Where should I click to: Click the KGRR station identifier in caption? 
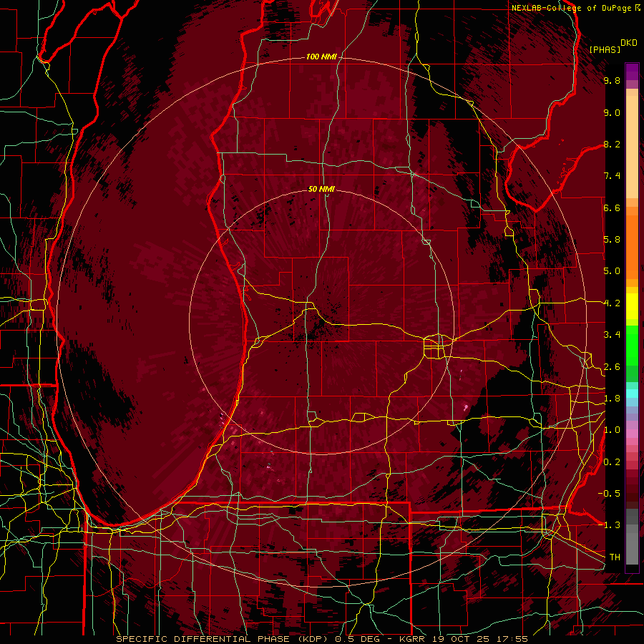pos(412,639)
